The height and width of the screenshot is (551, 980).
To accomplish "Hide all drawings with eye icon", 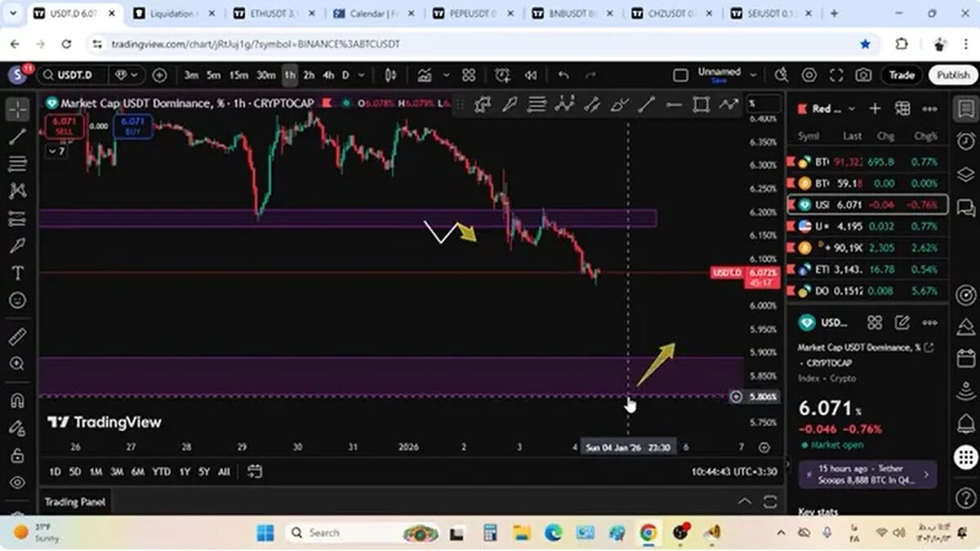I will [x=17, y=482].
